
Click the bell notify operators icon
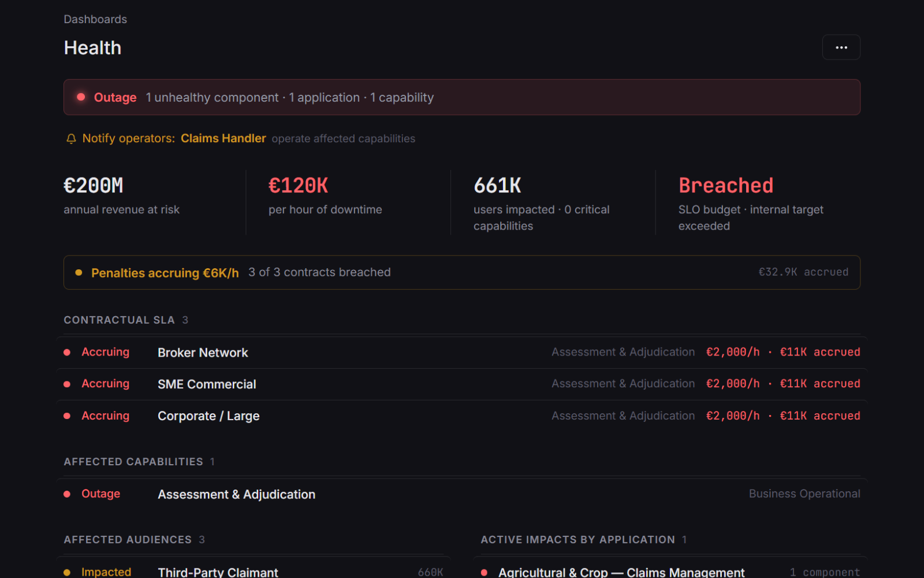pos(71,139)
